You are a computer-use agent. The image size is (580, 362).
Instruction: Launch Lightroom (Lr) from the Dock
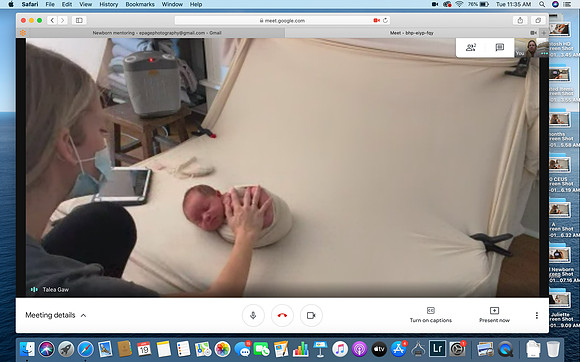[x=437, y=349]
